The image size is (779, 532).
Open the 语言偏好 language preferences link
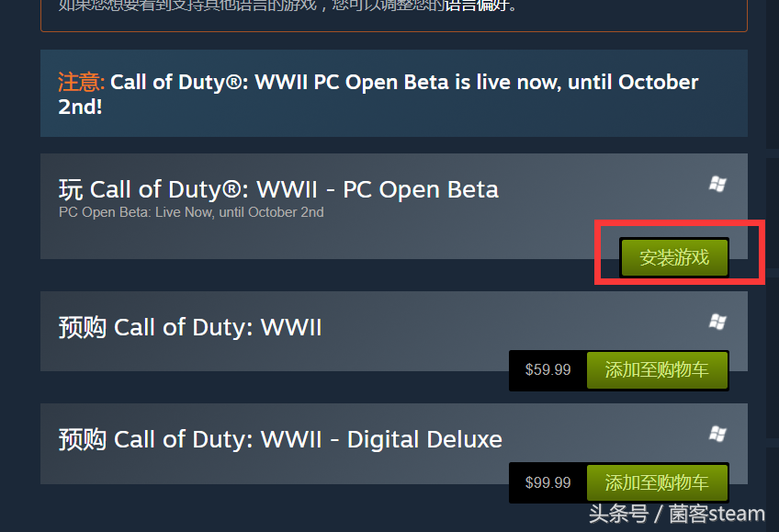pos(476,5)
